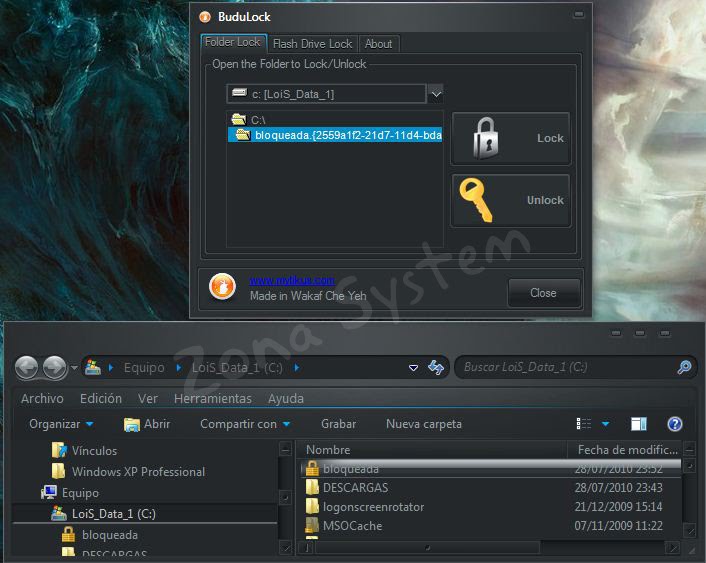The height and width of the screenshot is (563, 706).
Task: Click Nueva carpeta in the toolbar
Action: tap(424, 424)
